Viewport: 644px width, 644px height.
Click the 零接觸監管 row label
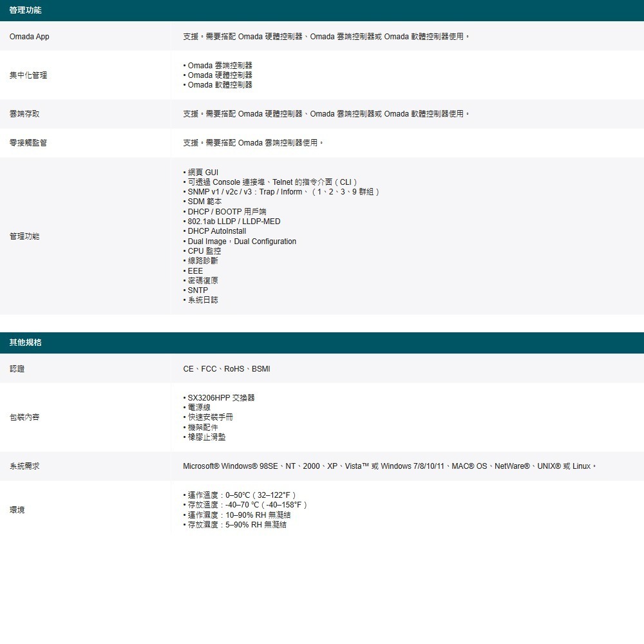pyautogui.click(x=28, y=143)
